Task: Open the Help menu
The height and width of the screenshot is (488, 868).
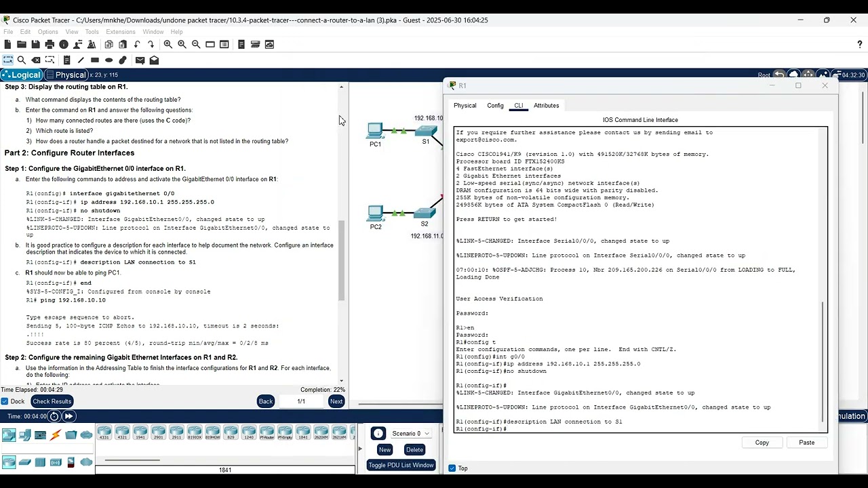Action: point(176,32)
